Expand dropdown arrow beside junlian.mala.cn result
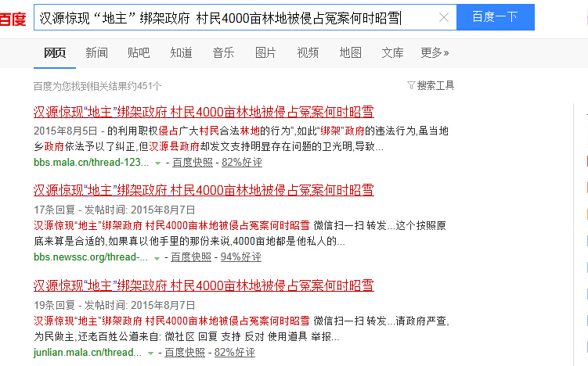The width and height of the screenshot is (588, 366). tap(152, 353)
